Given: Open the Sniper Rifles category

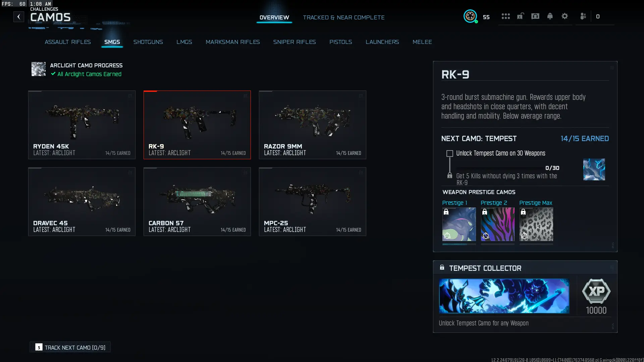Looking at the screenshot, I should [294, 42].
